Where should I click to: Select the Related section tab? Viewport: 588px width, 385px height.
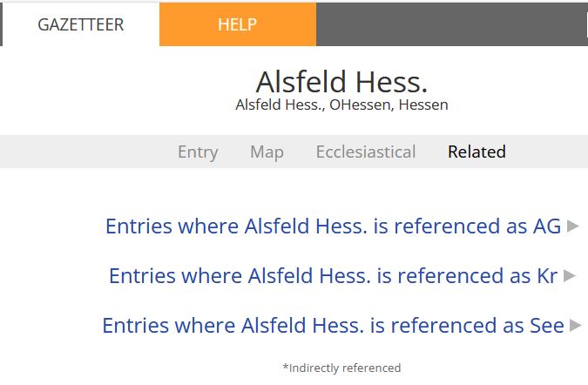coord(476,152)
